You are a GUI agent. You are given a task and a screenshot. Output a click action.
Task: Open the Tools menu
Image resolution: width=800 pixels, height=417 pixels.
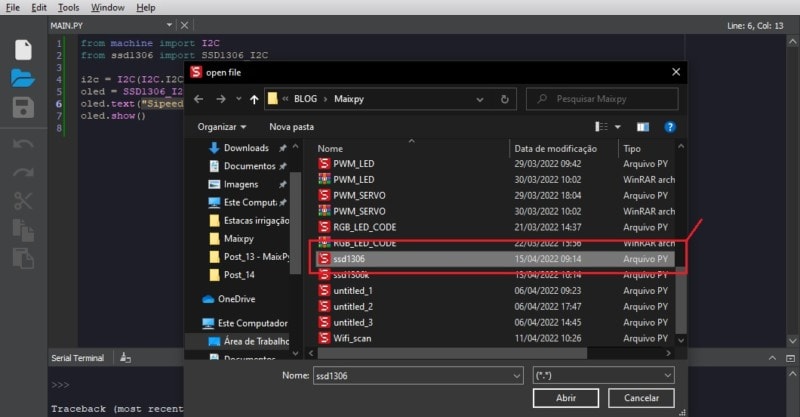(68, 7)
